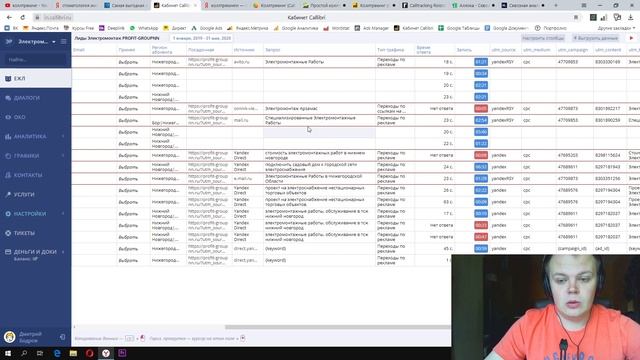Click Выбрать in the mail.ru row

tap(128, 120)
